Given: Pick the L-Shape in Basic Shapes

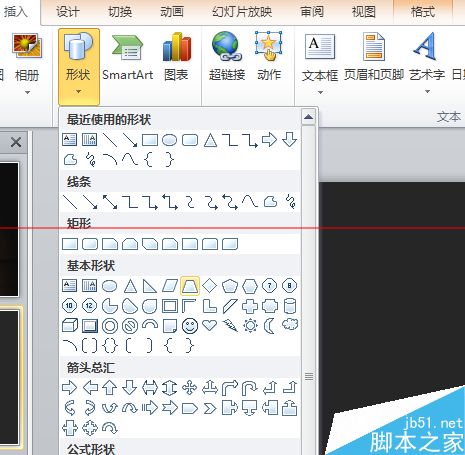Looking at the screenshot, I should tap(210, 306).
